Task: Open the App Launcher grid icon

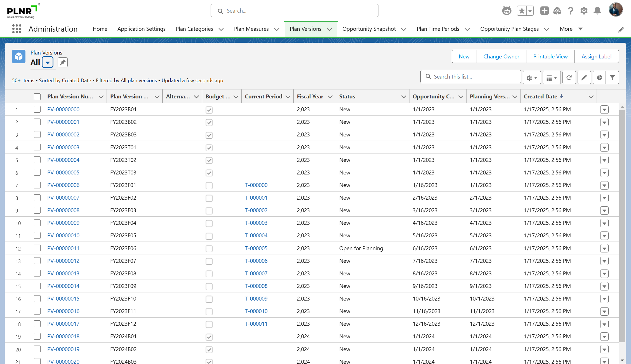Action: [17, 29]
